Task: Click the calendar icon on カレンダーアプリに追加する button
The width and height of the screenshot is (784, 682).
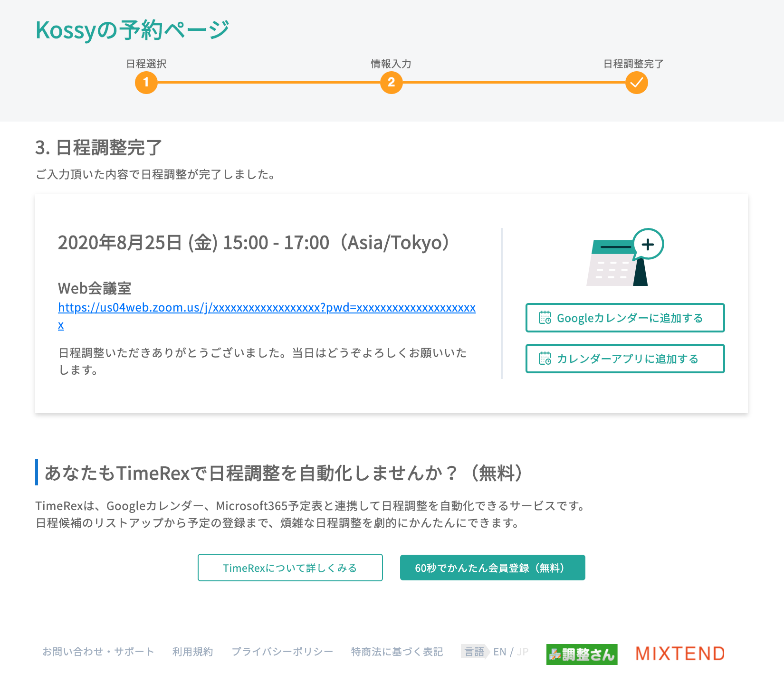Action: (545, 359)
